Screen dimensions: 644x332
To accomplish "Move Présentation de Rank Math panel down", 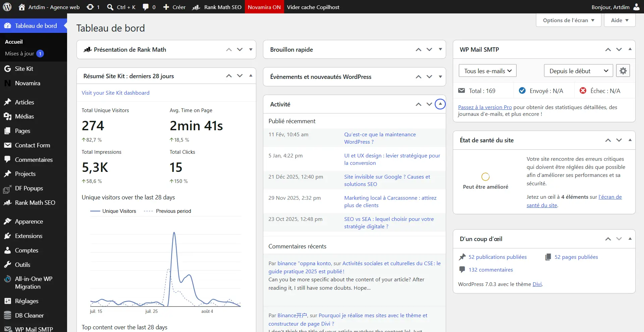I will click(x=240, y=50).
